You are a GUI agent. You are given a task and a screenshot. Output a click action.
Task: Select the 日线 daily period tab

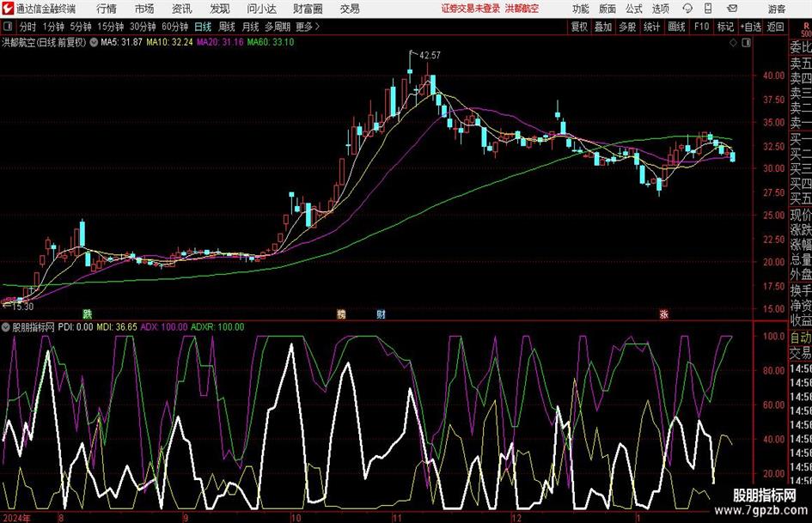coord(203,27)
